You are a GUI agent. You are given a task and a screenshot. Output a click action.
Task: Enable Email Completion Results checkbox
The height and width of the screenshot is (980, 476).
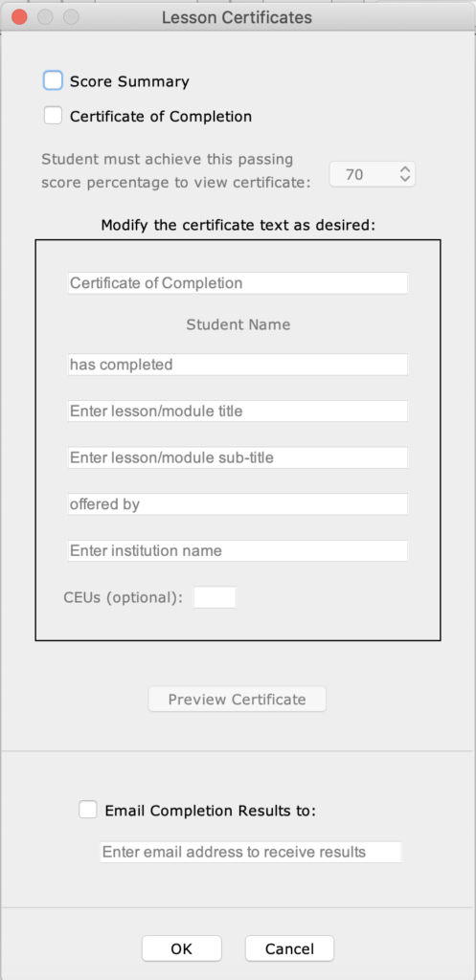(88, 810)
